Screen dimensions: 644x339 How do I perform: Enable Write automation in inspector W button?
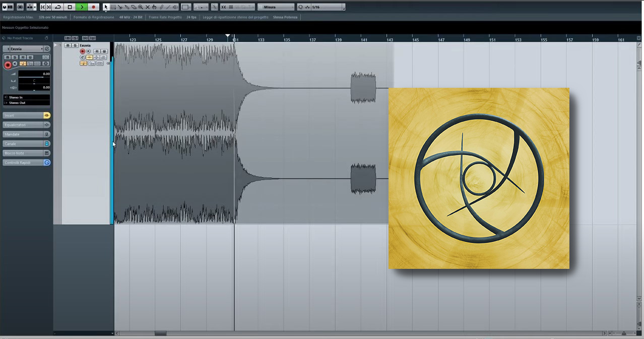pos(30,58)
